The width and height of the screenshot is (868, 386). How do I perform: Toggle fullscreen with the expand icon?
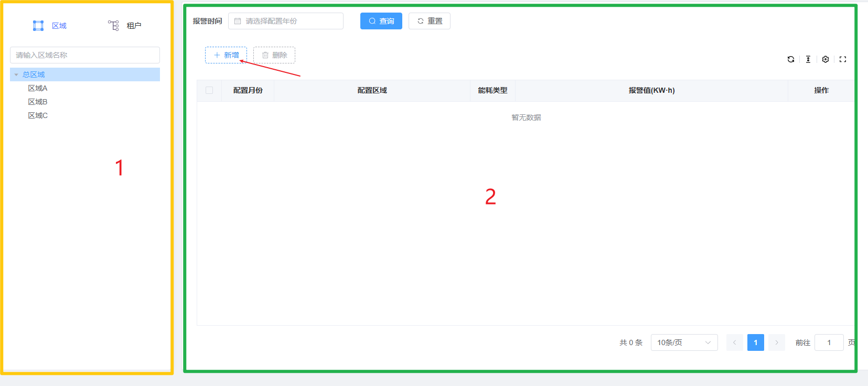(843, 59)
